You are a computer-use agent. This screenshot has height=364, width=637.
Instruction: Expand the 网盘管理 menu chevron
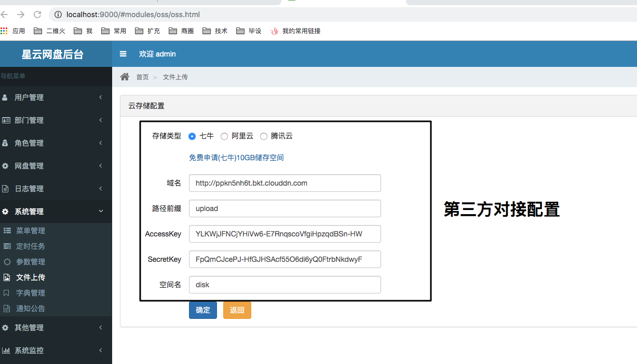coord(101,166)
